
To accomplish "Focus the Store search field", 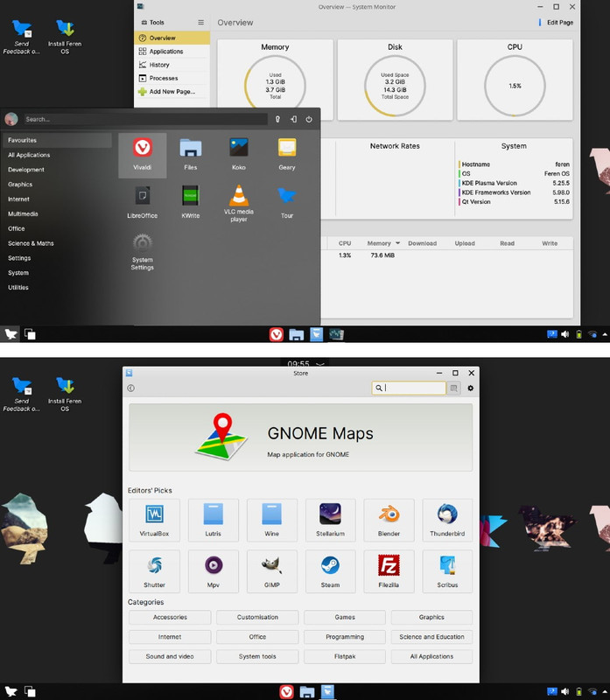I will pos(409,388).
